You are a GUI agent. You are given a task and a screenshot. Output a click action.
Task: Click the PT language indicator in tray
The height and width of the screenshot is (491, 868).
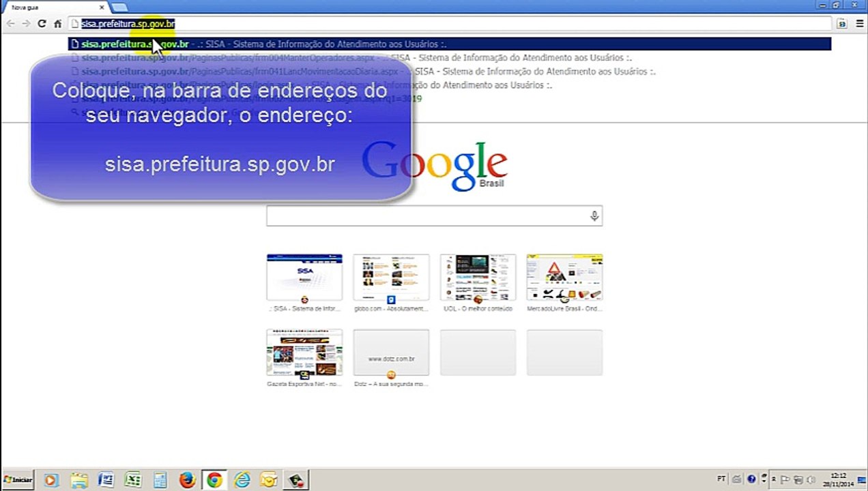coord(722,479)
